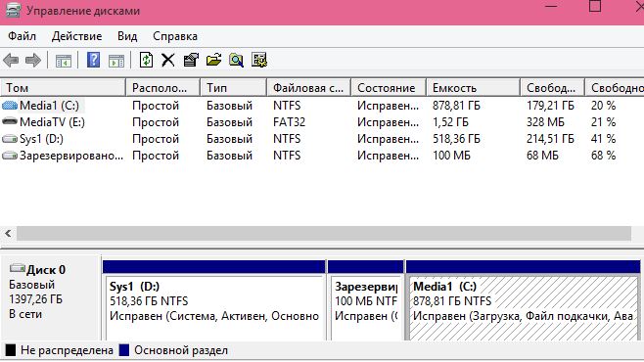Image resolution: width=644 pixels, height=362 pixels.
Task: Click the Explore magnifier toolbar icon
Action: click(236, 60)
